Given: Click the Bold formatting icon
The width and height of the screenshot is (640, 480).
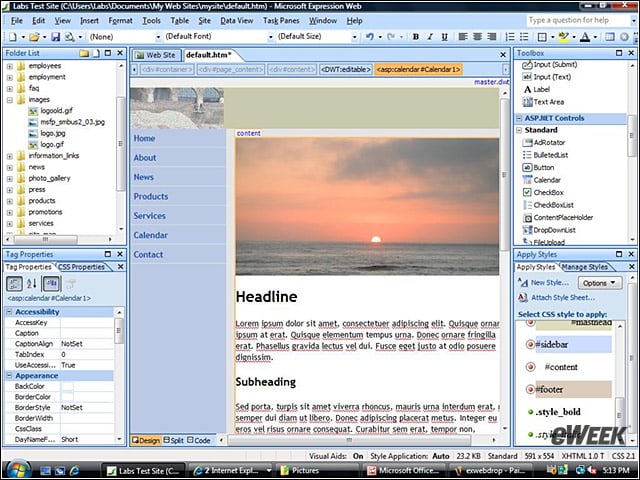Looking at the screenshot, I should pos(416,37).
